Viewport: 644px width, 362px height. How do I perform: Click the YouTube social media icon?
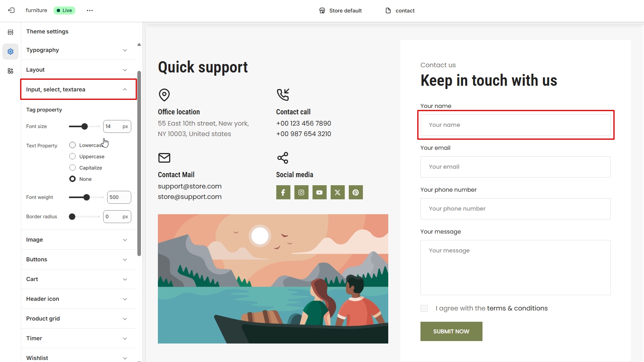point(319,192)
